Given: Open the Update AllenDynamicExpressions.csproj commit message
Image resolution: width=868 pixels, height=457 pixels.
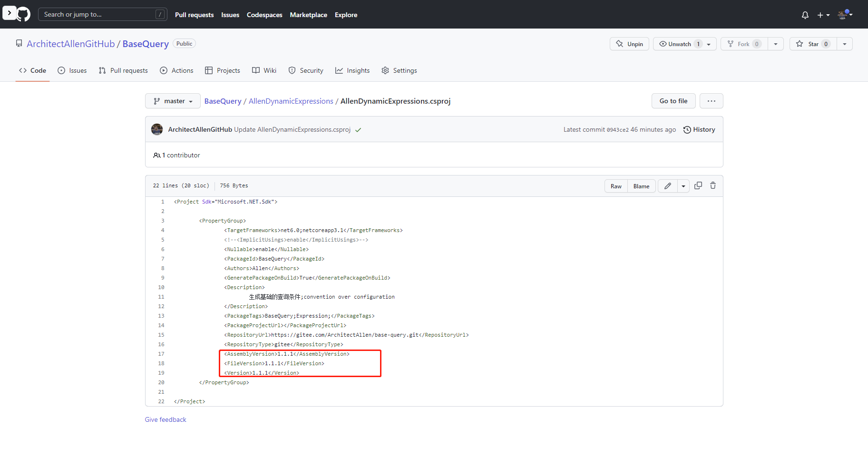Looking at the screenshot, I should [292, 129].
